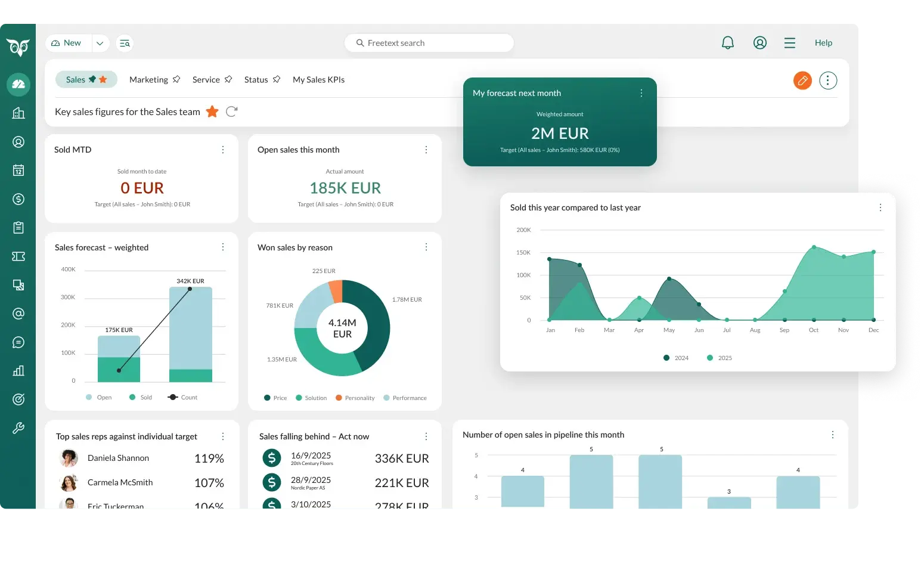Select the Contacts person icon in sidebar

pos(18,142)
